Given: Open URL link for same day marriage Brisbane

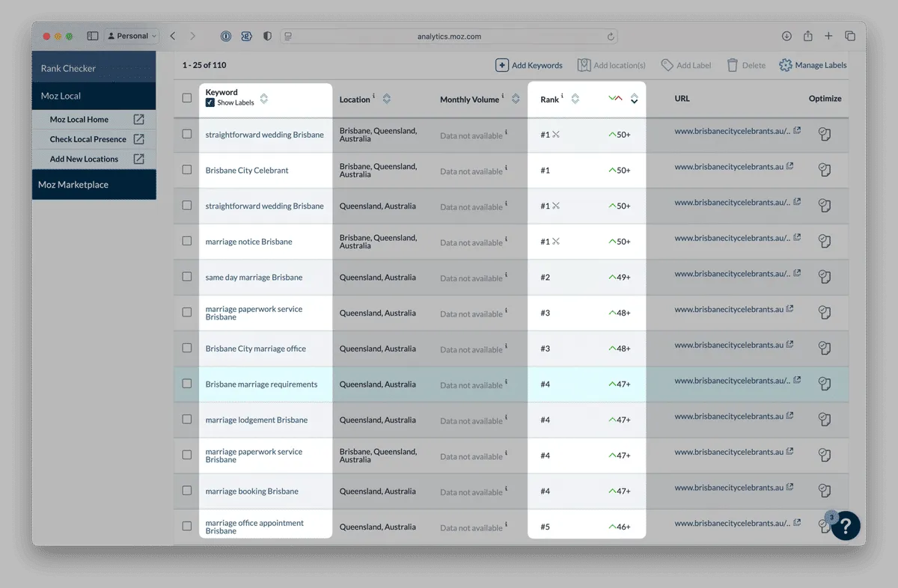Looking at the screenshot, I should (x=732, y=273).
